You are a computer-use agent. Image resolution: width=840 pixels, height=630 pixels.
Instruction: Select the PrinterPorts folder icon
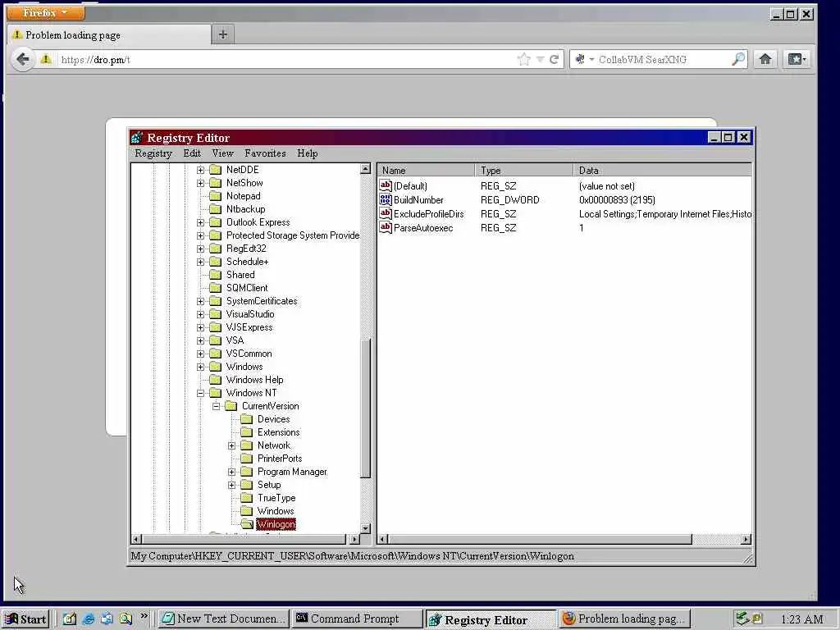246,459
